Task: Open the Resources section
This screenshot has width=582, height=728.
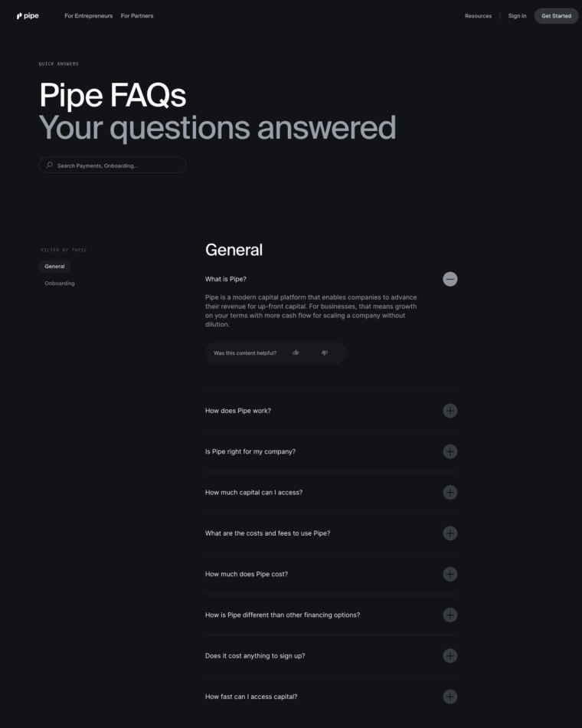Action: (477, 15)
